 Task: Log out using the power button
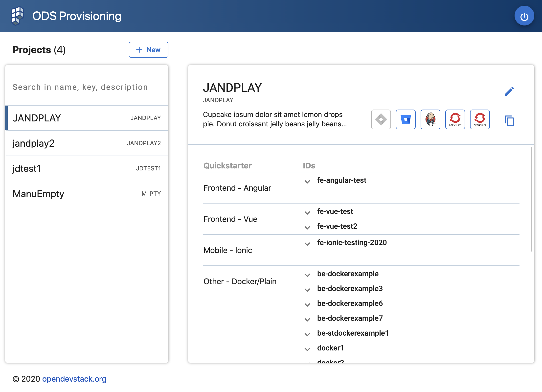(524, 16)
